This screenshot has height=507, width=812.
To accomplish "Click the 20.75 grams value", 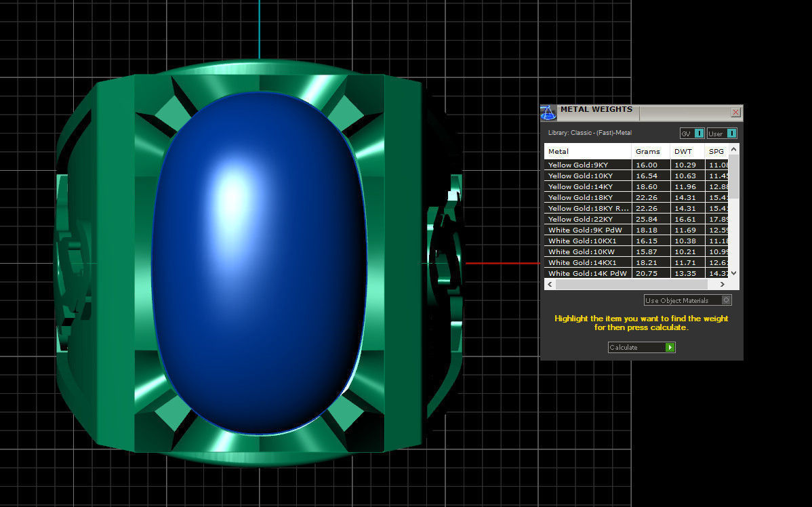I will pyautogui.click(x=647, y=273).
